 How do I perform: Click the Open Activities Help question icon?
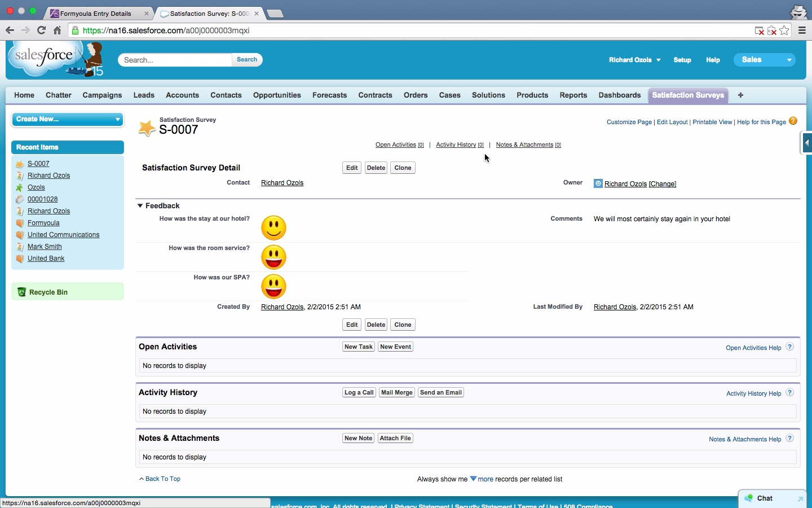(789, 347)
